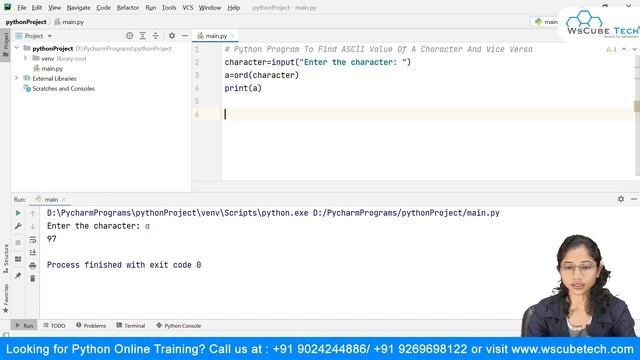Image resolution: width=640 pixels, height=360 pixels.
Task: Expand External Libraries node
Action: pos(17,78)
